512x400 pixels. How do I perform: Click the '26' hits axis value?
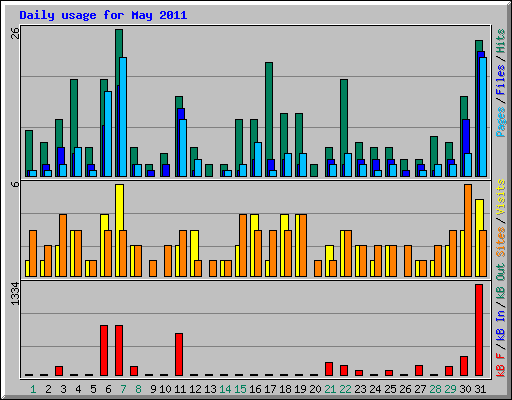point(15,33)
